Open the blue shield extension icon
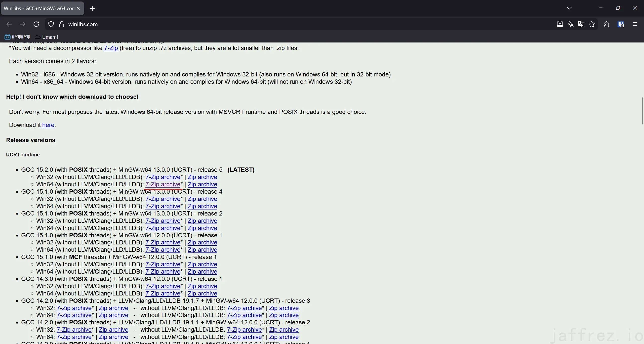The height and width of the screenshot is (344, 644). [621, 24]
